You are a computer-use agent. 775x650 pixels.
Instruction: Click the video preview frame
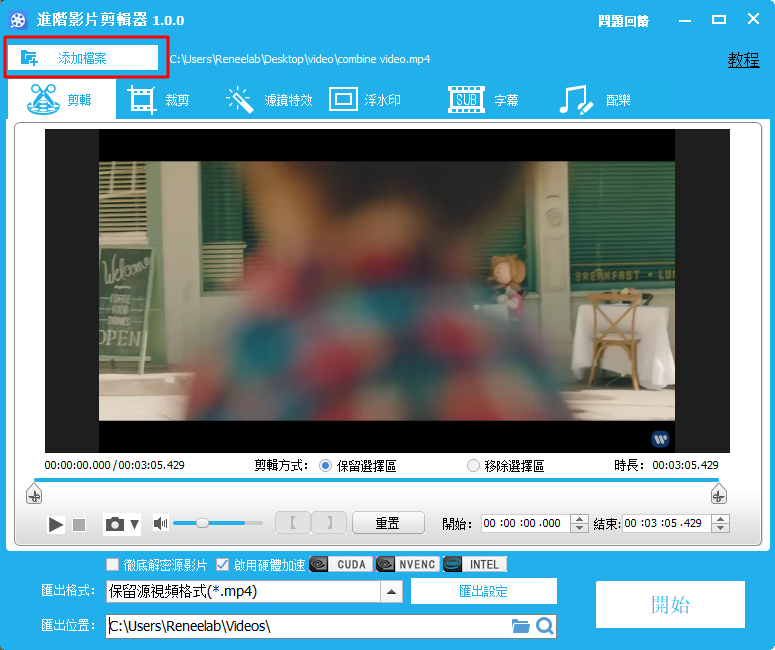387,291
